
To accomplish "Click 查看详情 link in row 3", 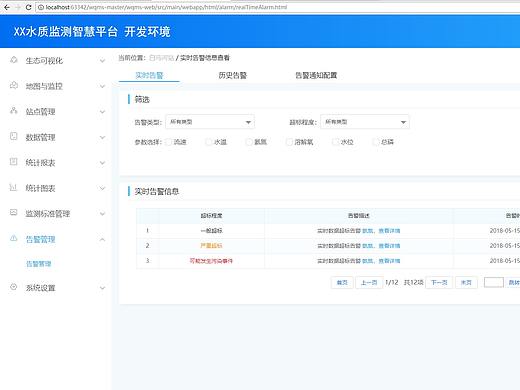I will 389,261.
